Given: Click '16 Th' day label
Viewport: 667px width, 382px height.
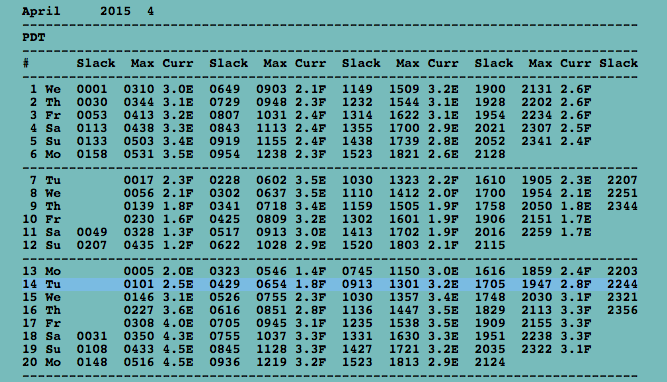Looking at the screenshot, I should point(41,310).
